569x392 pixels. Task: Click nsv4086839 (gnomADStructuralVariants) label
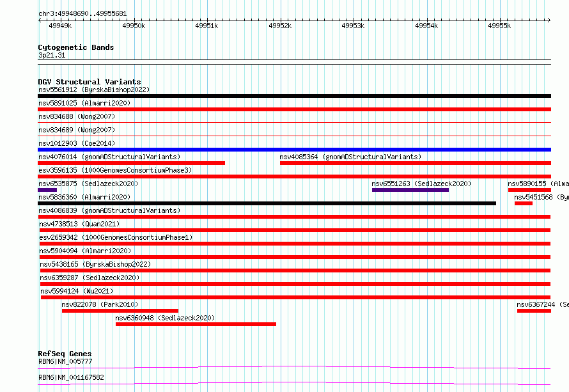coord(109,210)
